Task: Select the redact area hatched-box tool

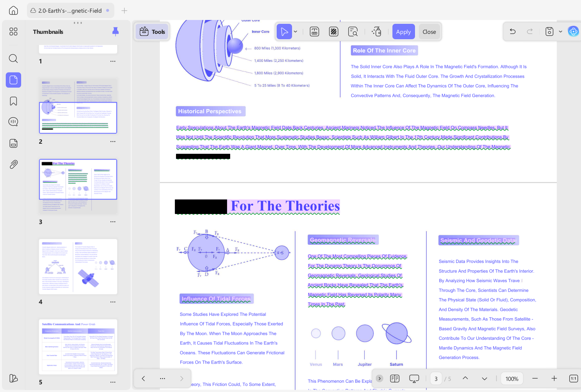Action: pyautogui.click(x=334, y=32)
